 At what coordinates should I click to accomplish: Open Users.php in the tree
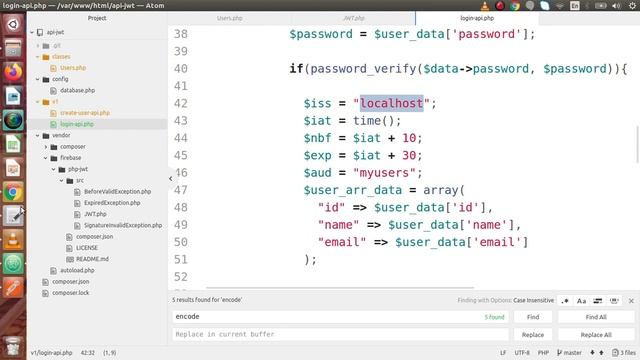73,68
